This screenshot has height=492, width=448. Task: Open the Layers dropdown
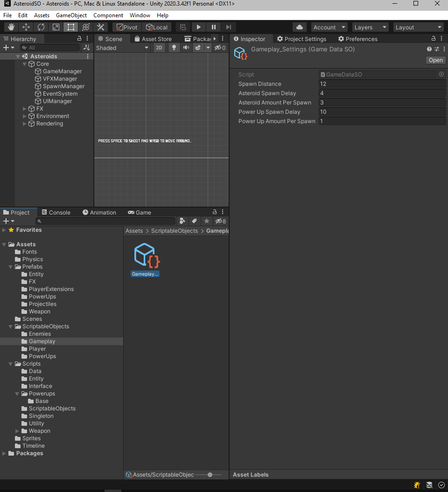[x=370, y=28]
